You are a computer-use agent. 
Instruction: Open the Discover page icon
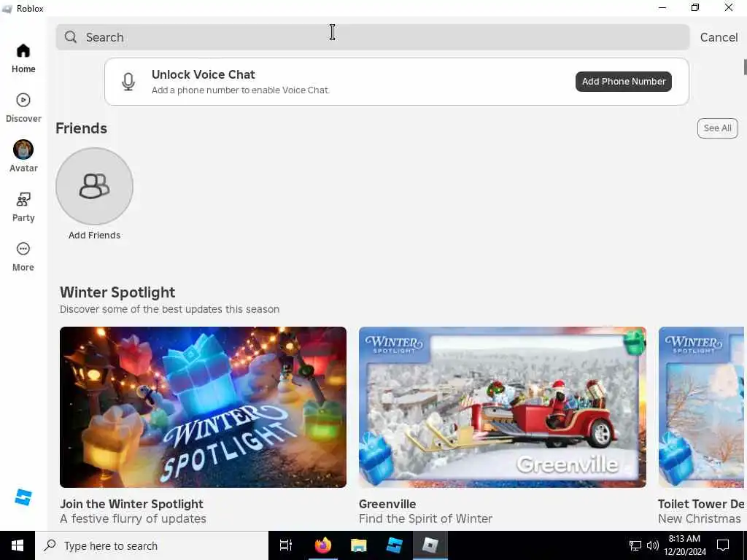23,100
